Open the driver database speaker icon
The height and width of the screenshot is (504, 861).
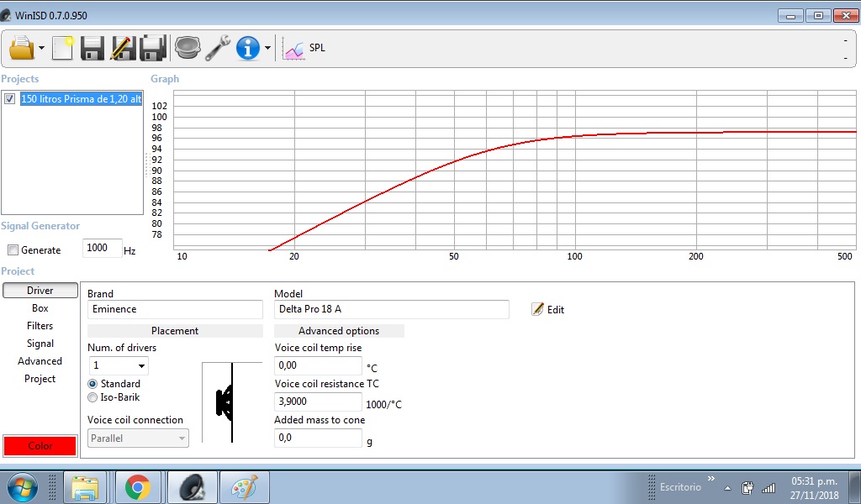[188, 48]
